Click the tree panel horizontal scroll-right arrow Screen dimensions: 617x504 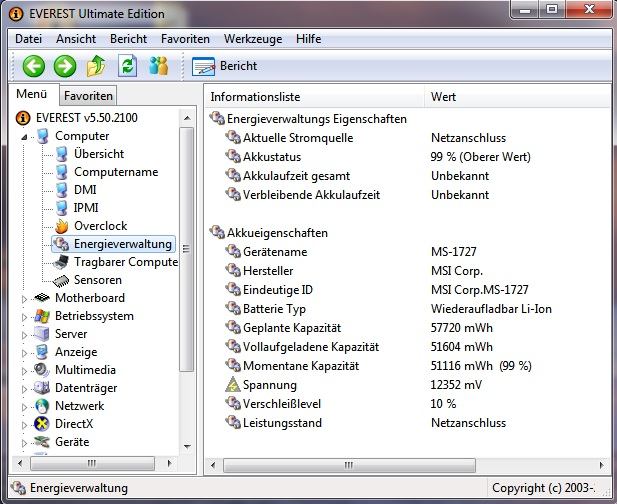170,463
